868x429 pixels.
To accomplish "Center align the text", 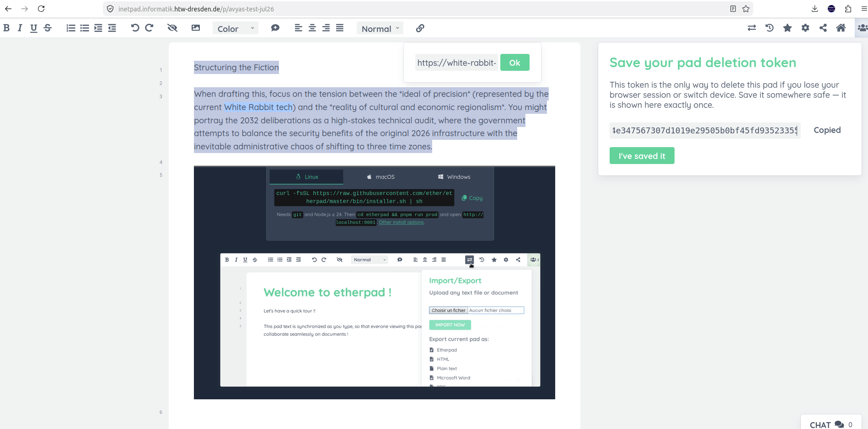I will 312,28.
